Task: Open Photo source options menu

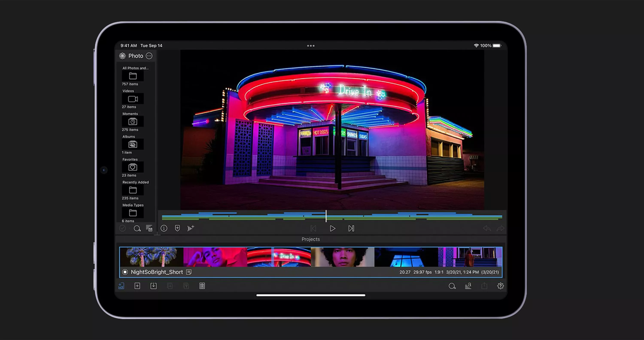Action: pyautogui.click(x=149, y=56)
